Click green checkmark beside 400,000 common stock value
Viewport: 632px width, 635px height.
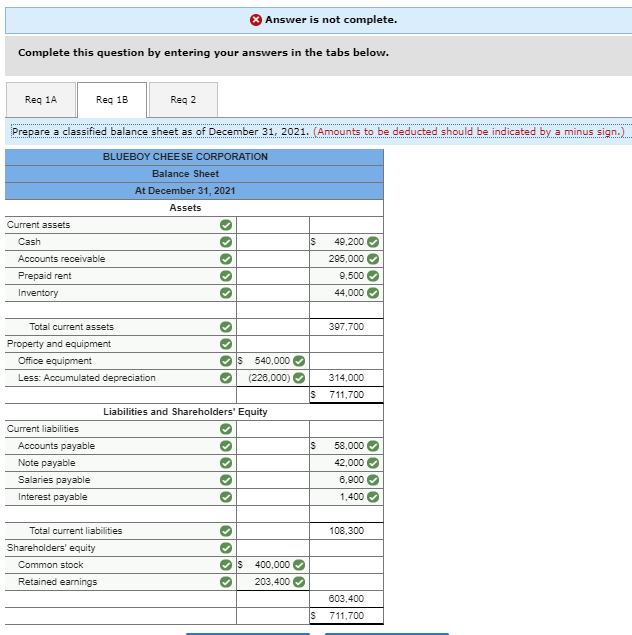tap(299, 565)
